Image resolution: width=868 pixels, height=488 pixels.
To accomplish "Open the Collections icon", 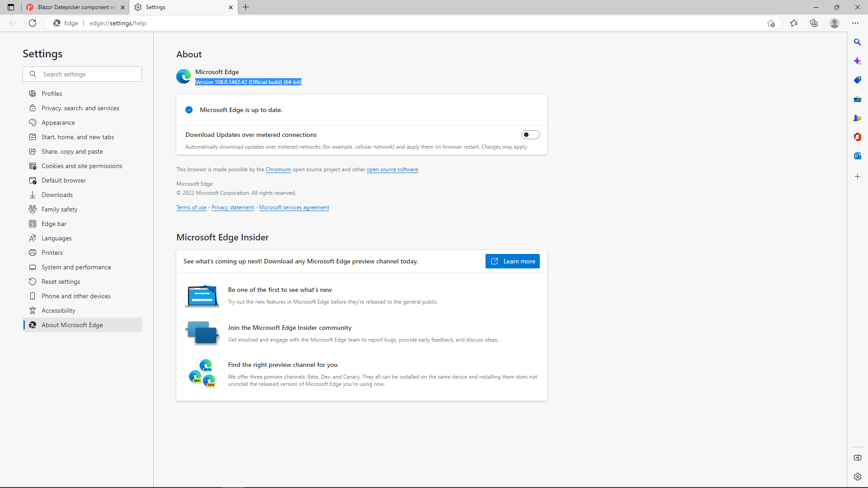I will pyautogui.click(x=814, y=23).
